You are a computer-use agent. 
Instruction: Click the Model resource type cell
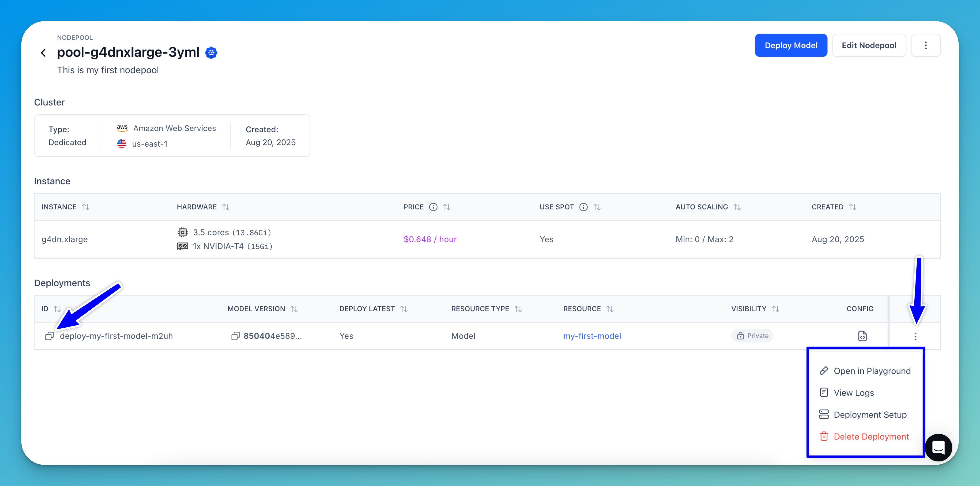click(x=463, y=336)
